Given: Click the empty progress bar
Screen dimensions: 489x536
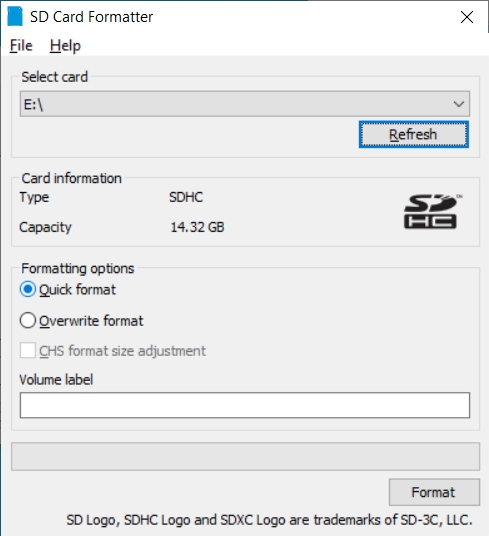Looking at the screenshot, I should tap(245, 456).
